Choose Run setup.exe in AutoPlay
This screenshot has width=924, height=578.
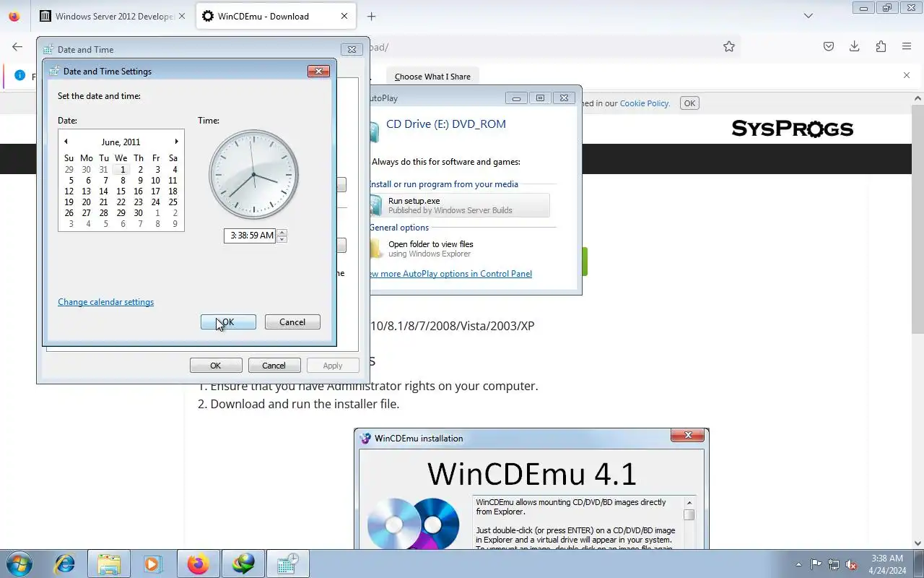click(459, 205)
